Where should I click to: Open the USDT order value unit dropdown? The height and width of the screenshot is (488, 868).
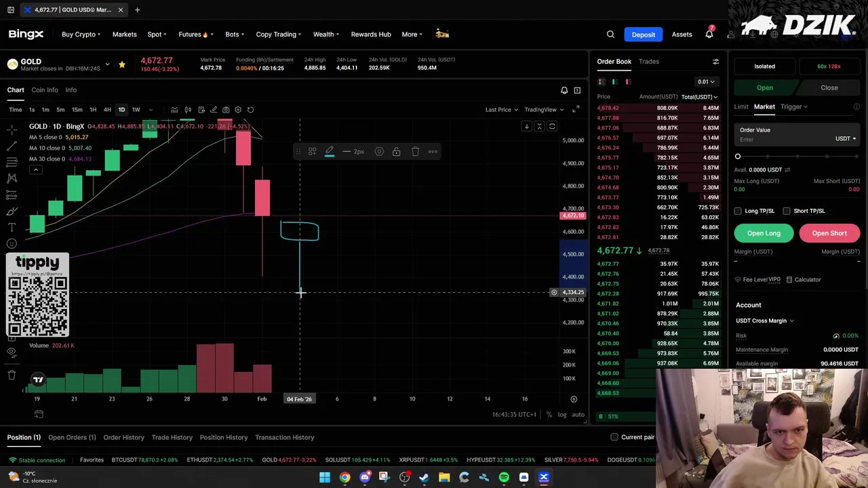(x=845, y=139)
